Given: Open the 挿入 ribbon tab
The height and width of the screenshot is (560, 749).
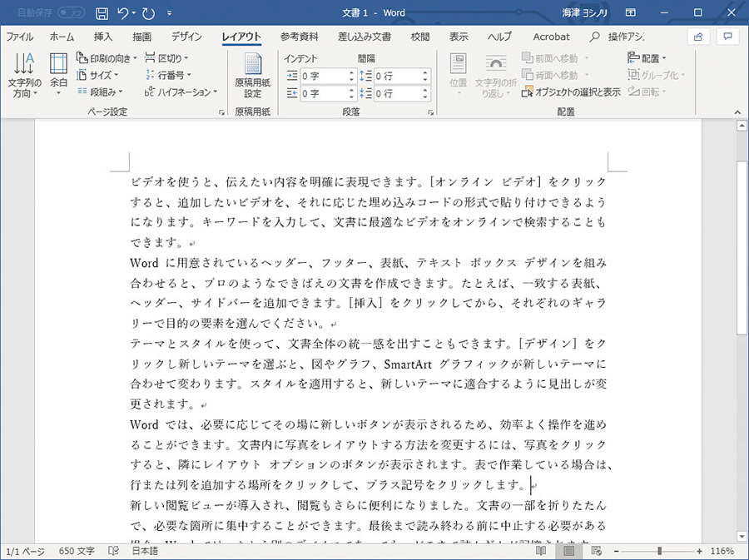Looking at the screenshot, I should point(103,37).
